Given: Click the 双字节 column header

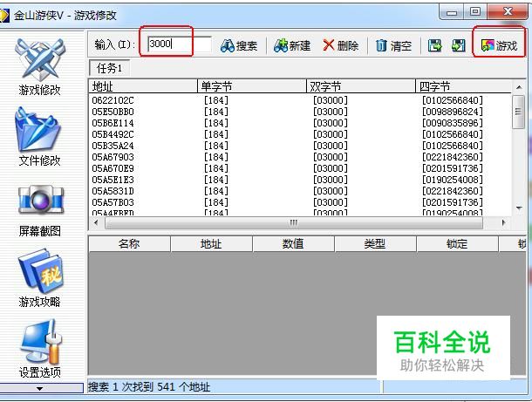Looking at the screenshot, I should click(x=361, y=86).
